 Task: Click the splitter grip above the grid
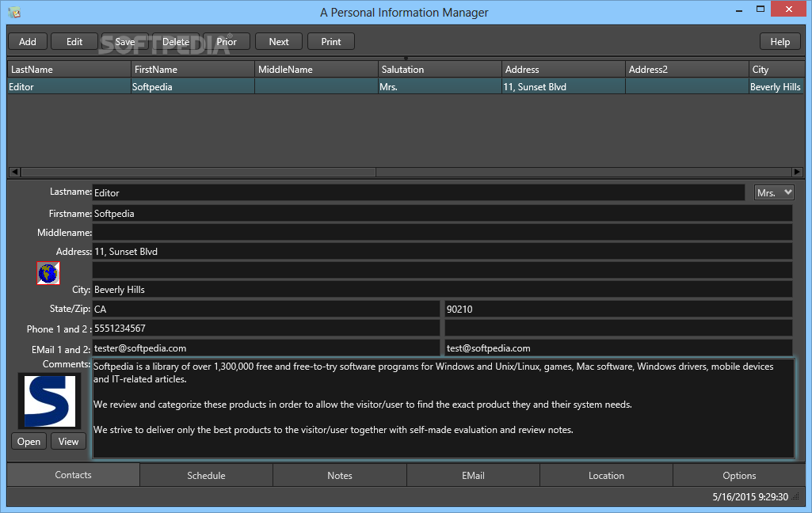click(406, 58)
